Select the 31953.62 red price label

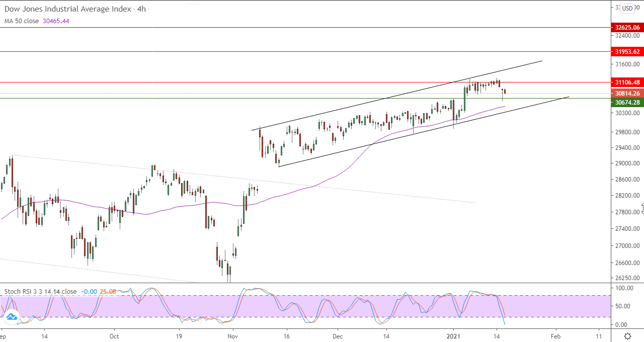(627, 51)
